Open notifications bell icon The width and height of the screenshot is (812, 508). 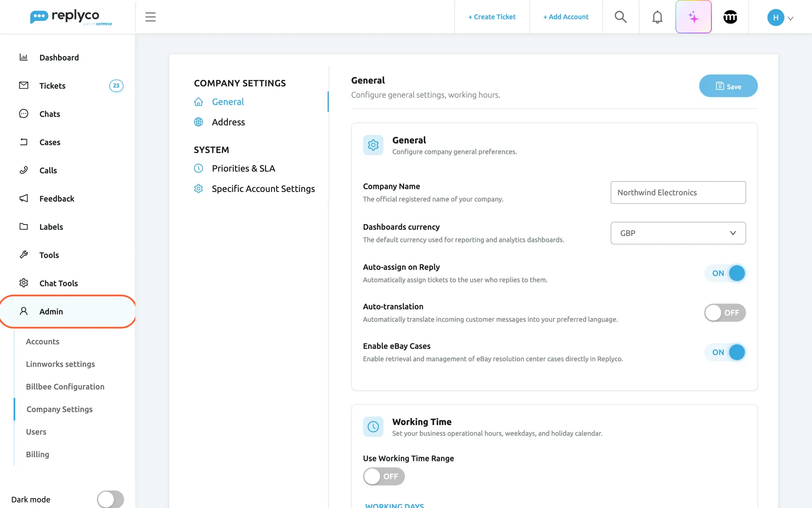[x=657, y=17]
